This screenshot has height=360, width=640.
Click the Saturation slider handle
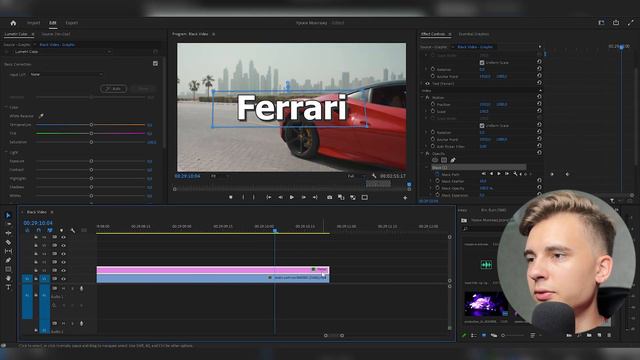click(91, 142)
